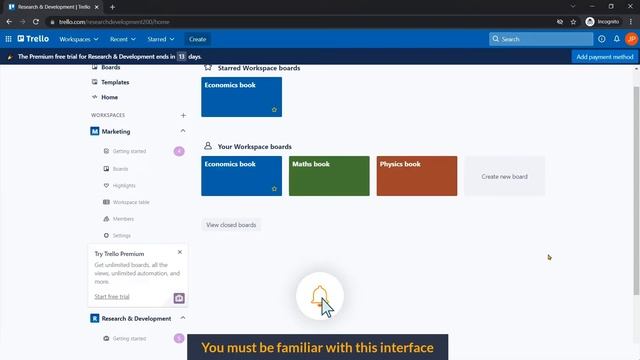Click the Try Trello Premium promo icon
The width and height of the screenshot is (640, 360).
pos(179,298)
